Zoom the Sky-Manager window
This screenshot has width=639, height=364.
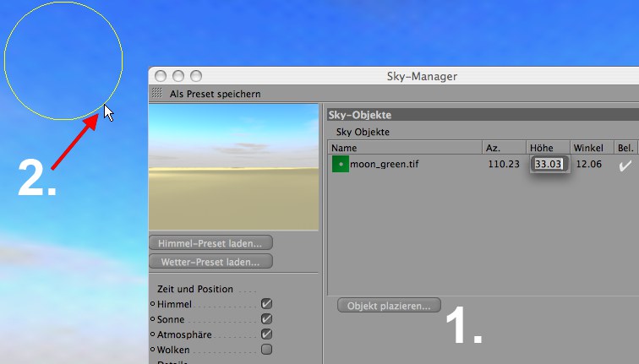(196, 76)
